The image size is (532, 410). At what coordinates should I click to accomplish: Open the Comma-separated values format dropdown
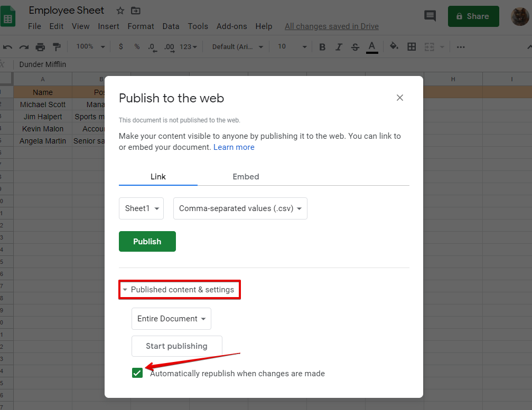(x=240, y=208)
